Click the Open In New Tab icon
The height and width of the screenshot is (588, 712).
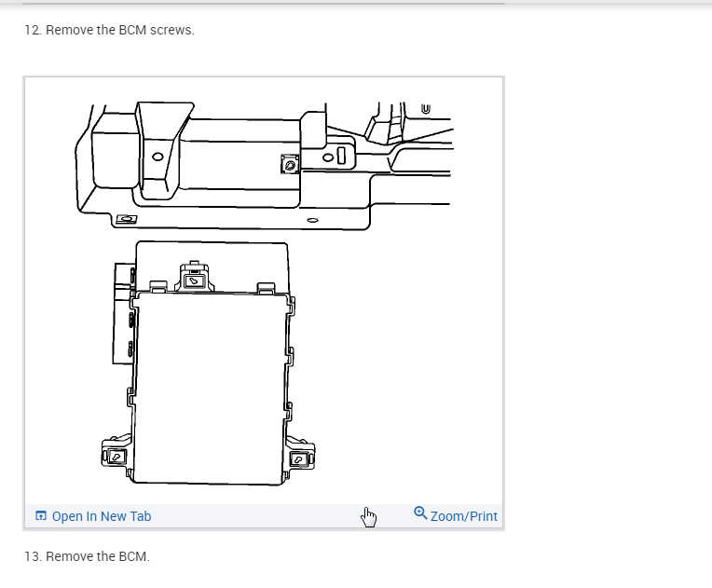(x=41, y=516)
